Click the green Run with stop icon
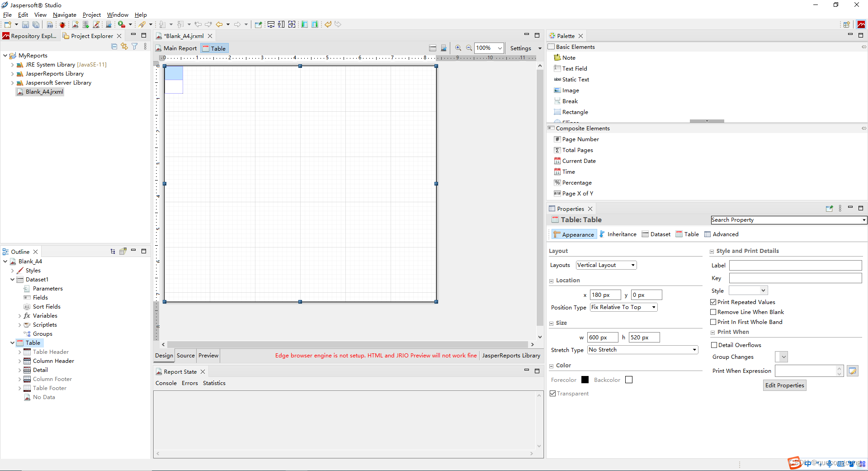868x471 pixels. [122, 24]
